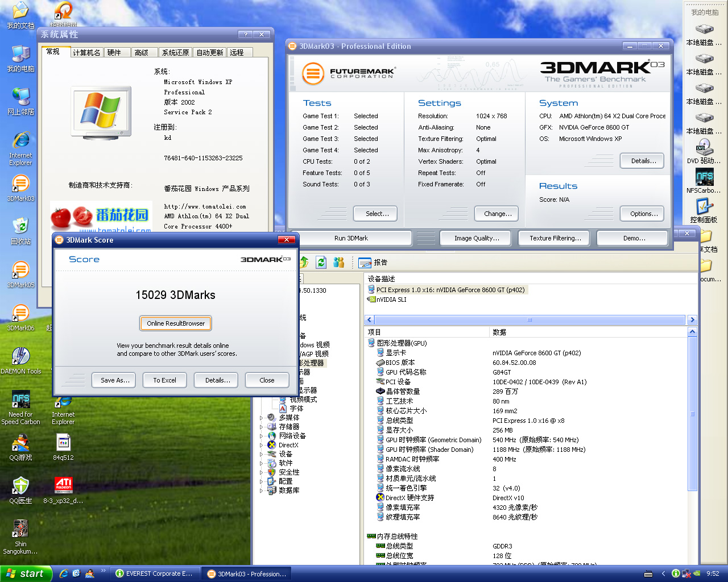Expand the 数据库 tree node
The width and height of the screenshot is (728, 582).
click(x=262, y=490)
